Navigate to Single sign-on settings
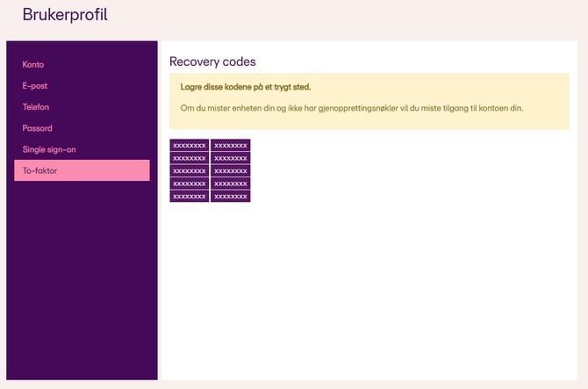 [x=49, y=149]
